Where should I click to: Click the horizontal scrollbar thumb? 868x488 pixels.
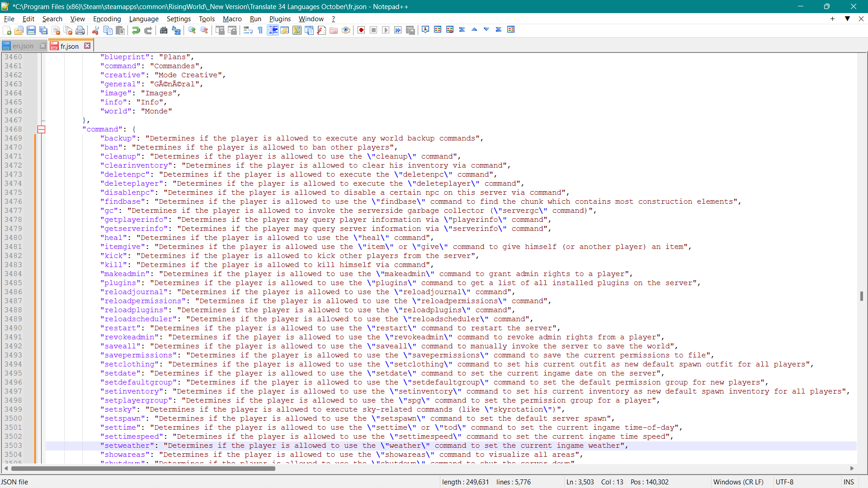click(x=143, y=469)
